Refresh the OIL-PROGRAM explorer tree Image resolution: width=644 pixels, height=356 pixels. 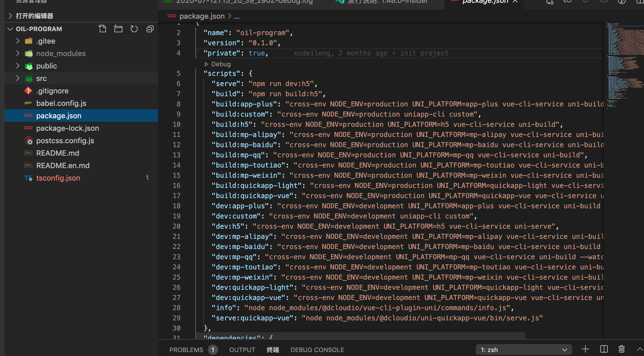coord(134,29)
